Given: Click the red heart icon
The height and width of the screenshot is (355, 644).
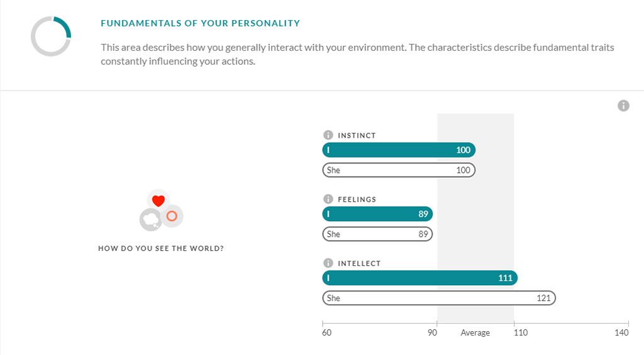Looking at the screenshot, I should [158, 200].
